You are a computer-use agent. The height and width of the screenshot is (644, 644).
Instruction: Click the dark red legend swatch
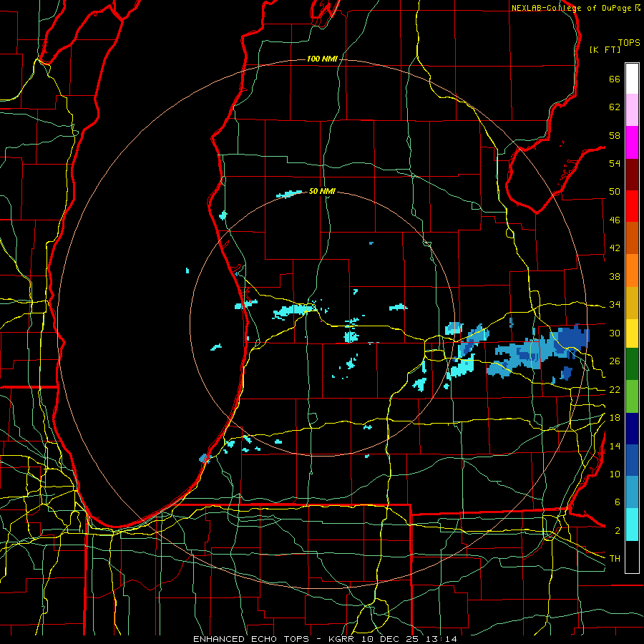click(x=632, y=174)
